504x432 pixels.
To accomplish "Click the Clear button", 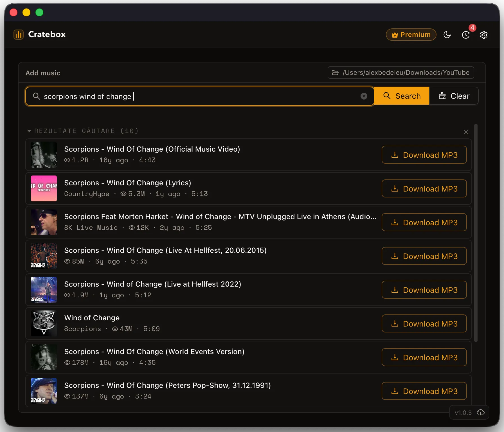I will [x=454, y=96].
